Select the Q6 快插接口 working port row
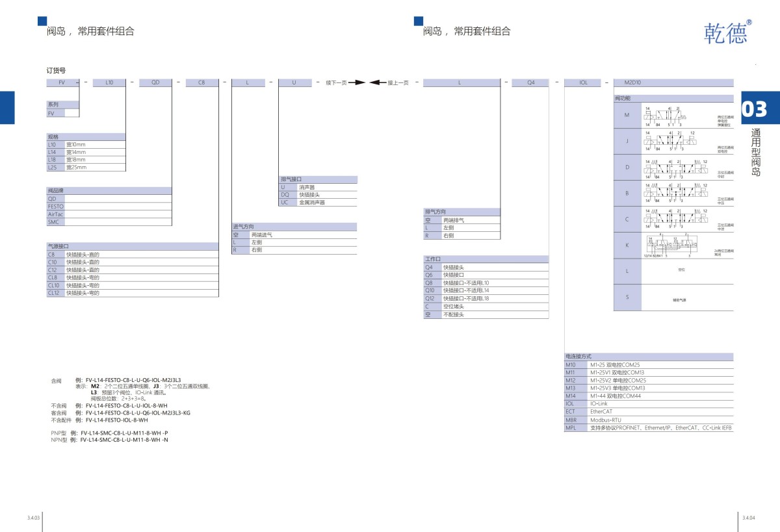780x532 pixels. point(486,275)
